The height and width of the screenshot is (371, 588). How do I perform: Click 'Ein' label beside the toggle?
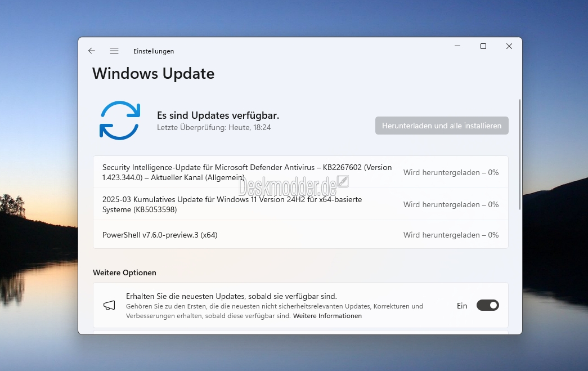coord(462,306)
